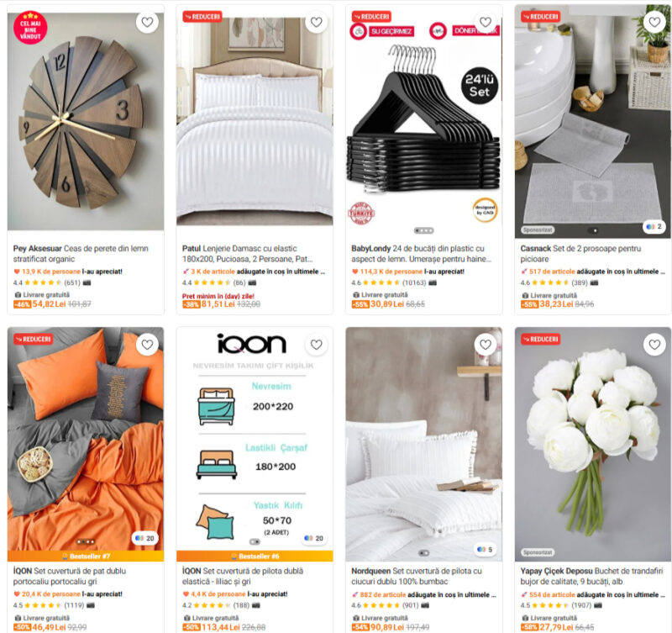Screen dimensions: 672x633
Task: Click Bestseller #7 banner
Action: [x=86, y=557]
